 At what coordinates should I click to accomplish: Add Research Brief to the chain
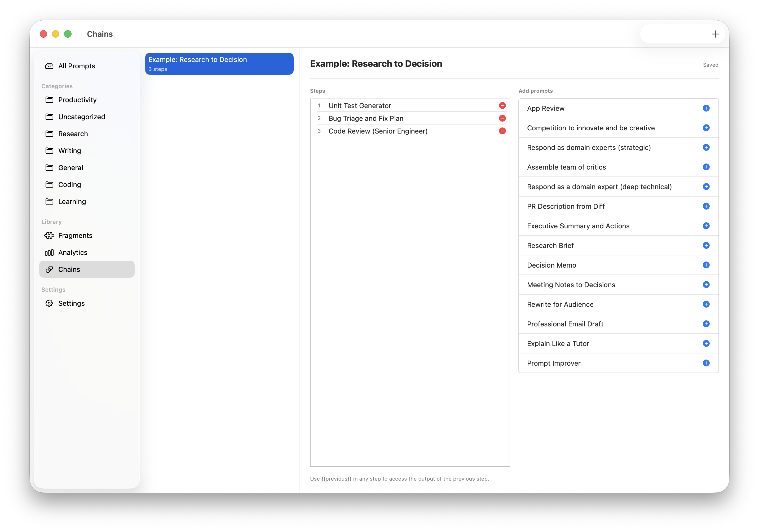tap(706, 245)
